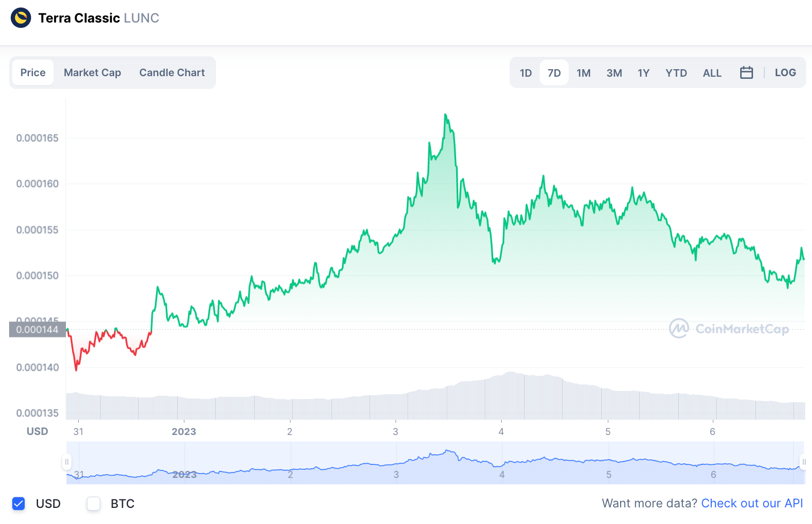Click the 0.000165 y-axis label
The height and width of the screenshot is (524, 812).
pyautogui.click(x=38, y=138)
